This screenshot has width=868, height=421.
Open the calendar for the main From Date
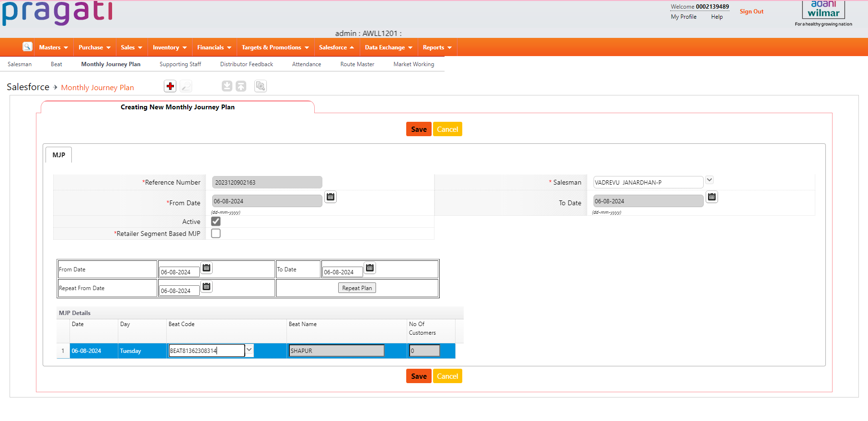pyautogui.click(x=331, y=197)
